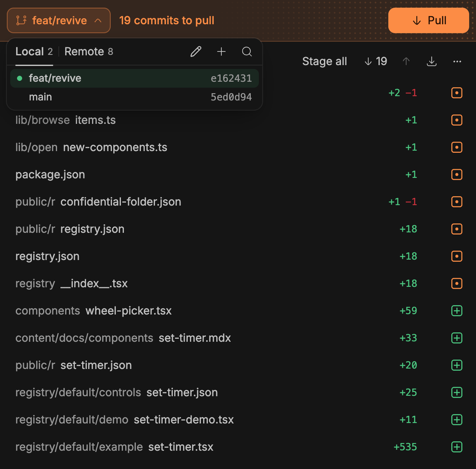The width and height of the screenshot is (476, 469).
Task: Open the public/r registry.json file row
Action: [238, 229]
